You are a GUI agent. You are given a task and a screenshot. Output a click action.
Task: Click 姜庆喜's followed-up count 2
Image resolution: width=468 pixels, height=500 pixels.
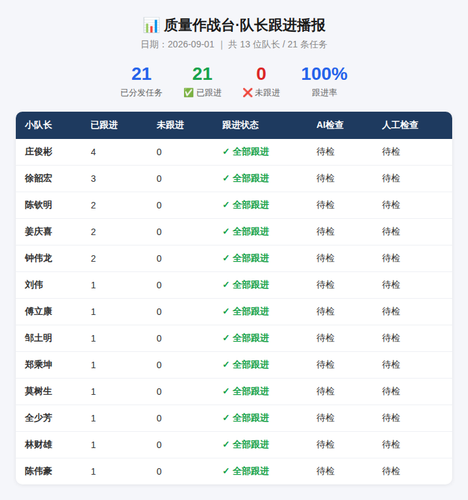pyautogui.click(x=93, y=232)
